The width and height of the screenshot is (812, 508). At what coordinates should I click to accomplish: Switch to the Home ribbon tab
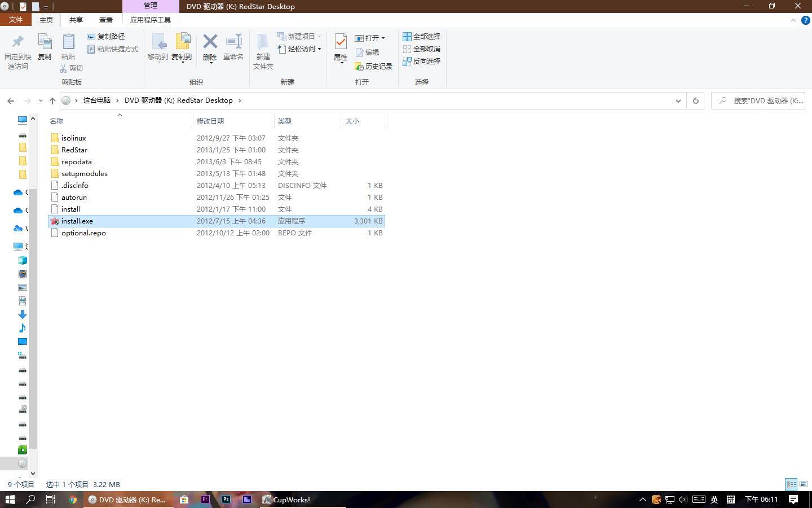(46, 20)
